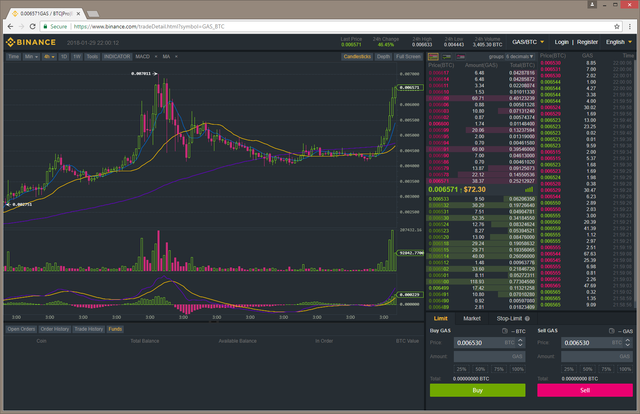Click the Register link
The height and width of the screenshot is (414, 640).
587,42
